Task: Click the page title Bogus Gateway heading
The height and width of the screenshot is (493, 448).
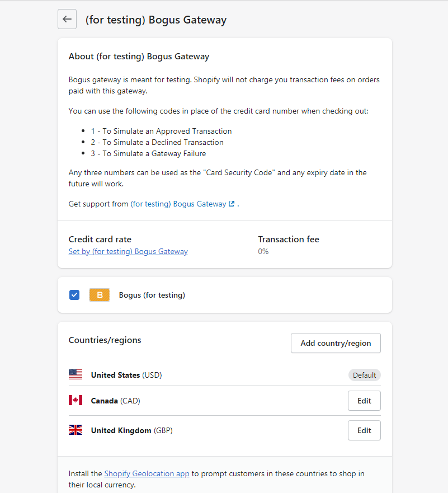Action: point(156,20)
